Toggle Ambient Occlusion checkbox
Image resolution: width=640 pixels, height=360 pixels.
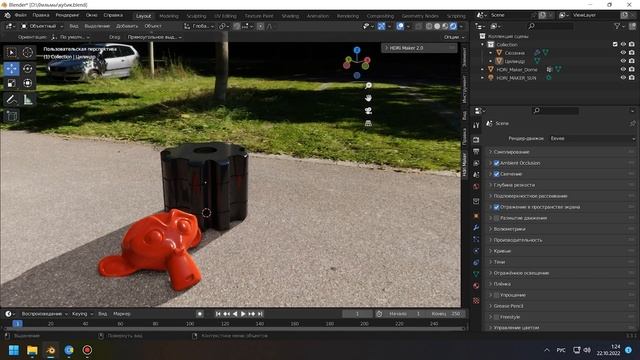point(496,163)
